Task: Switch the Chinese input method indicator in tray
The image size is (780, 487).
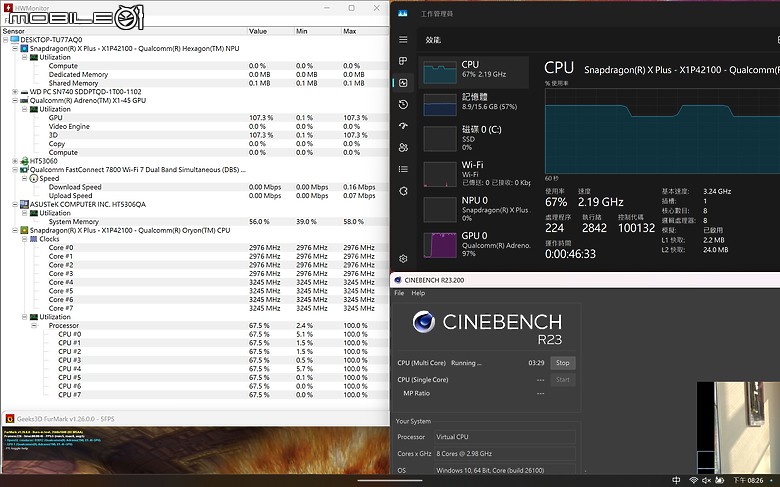Action: [676, 480]
